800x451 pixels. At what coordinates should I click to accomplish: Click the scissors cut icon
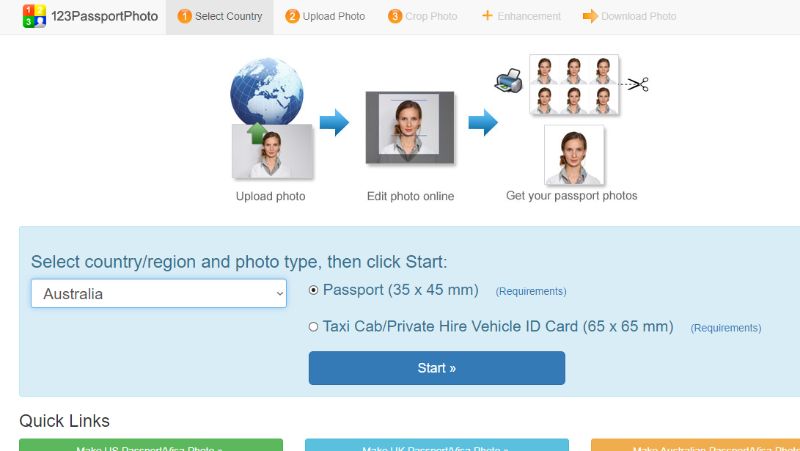(638, 84)
